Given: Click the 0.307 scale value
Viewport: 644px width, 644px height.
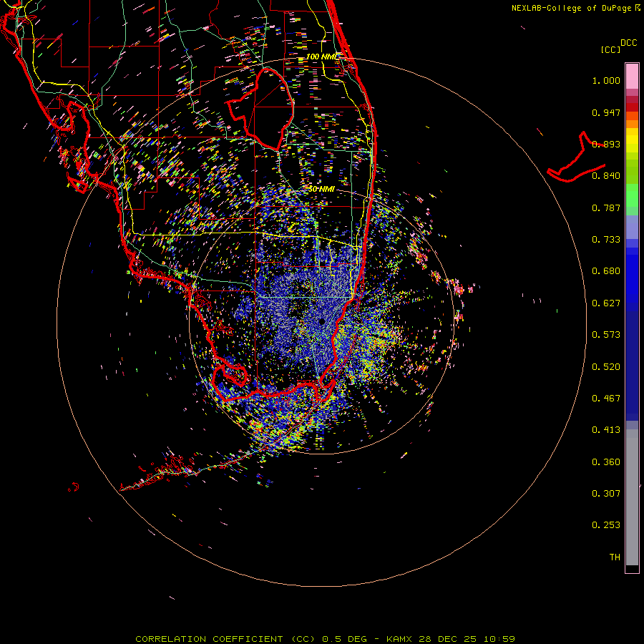Looking at the screenshot, I should click(x=606, y=494).
